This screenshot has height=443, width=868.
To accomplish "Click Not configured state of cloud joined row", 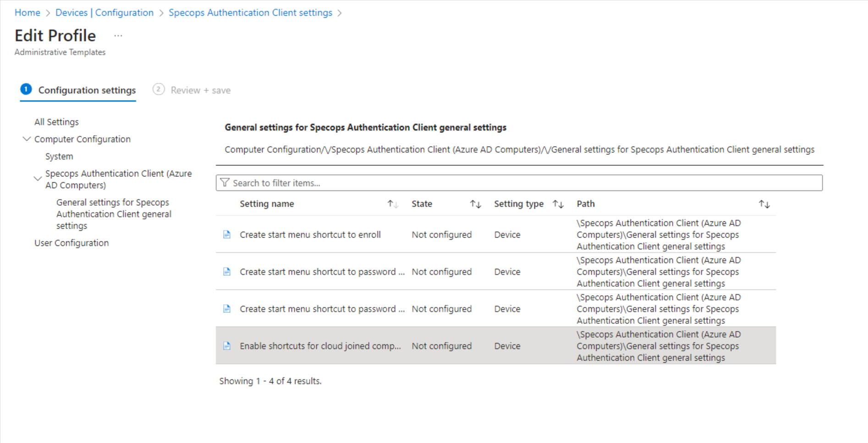I will (x=441, y=346).
